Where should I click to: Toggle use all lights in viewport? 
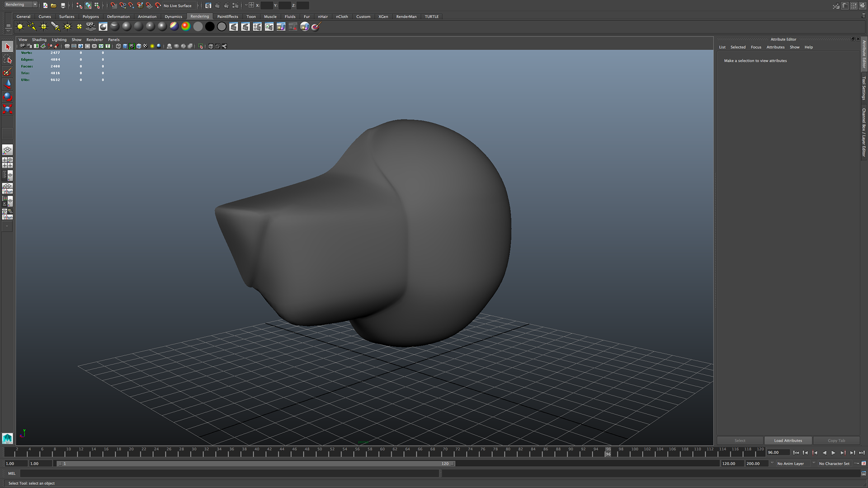tap(152, 46)
